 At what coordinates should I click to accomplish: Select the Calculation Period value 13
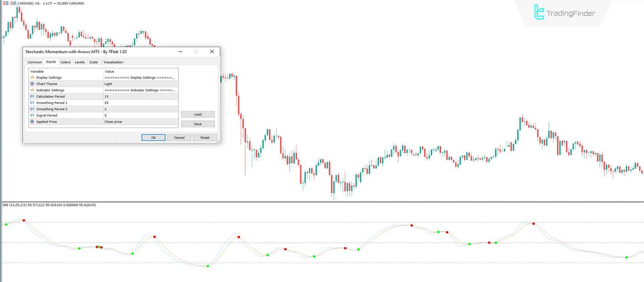141,97
